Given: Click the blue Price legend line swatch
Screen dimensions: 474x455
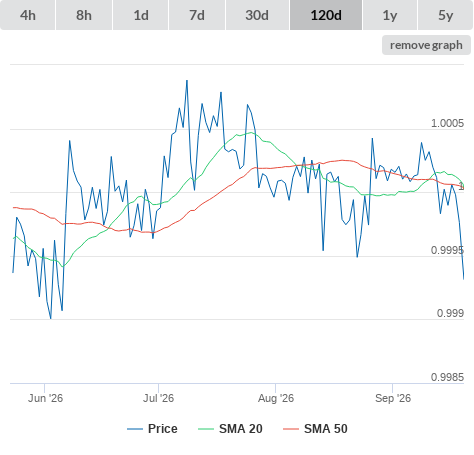Looking at the screenshot, I should pos(135,429).
